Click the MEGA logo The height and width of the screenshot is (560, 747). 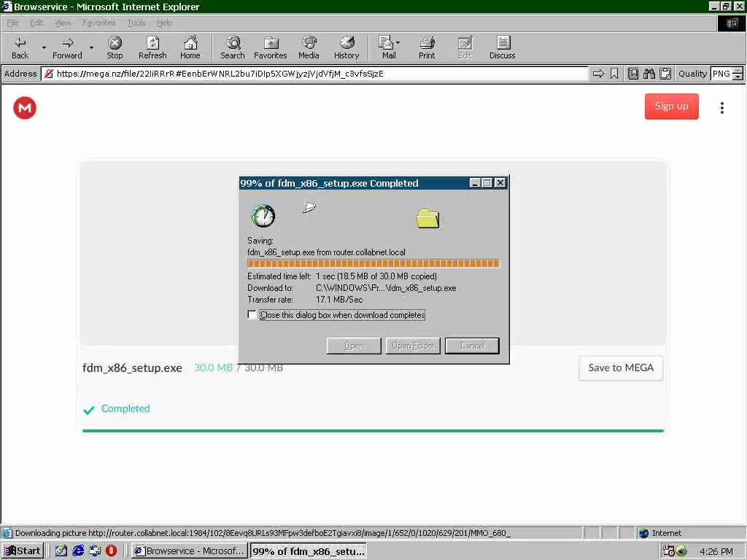tap(25, 108)
